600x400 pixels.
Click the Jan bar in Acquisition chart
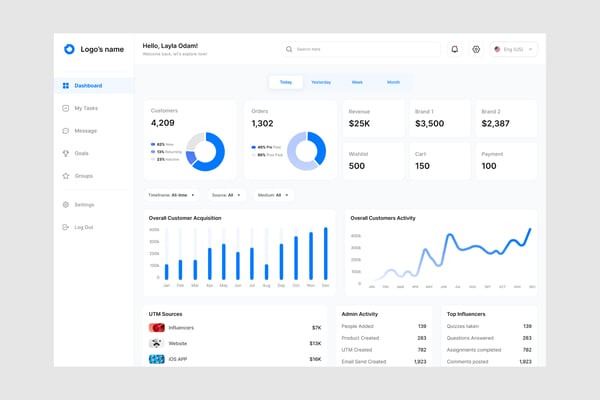[x=166, y=272]
